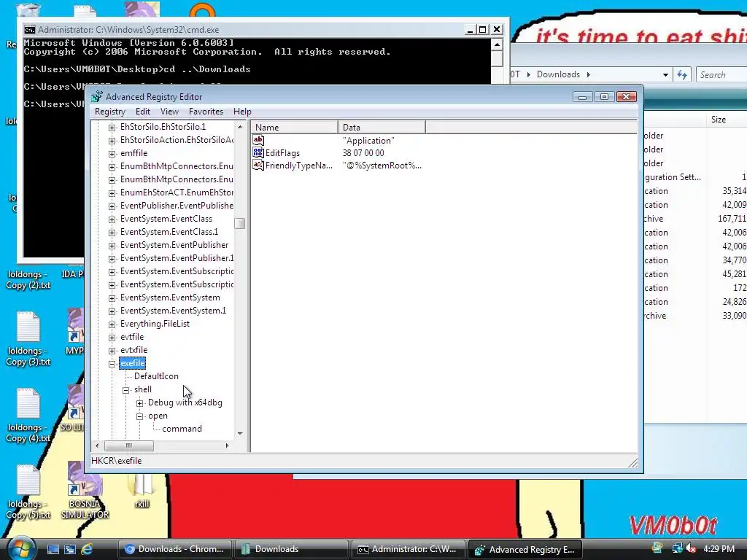The height and width of the screenshot is (560, 747).
Task: Click the tree horizontal scroll left arrow
Action: (97, 446)
